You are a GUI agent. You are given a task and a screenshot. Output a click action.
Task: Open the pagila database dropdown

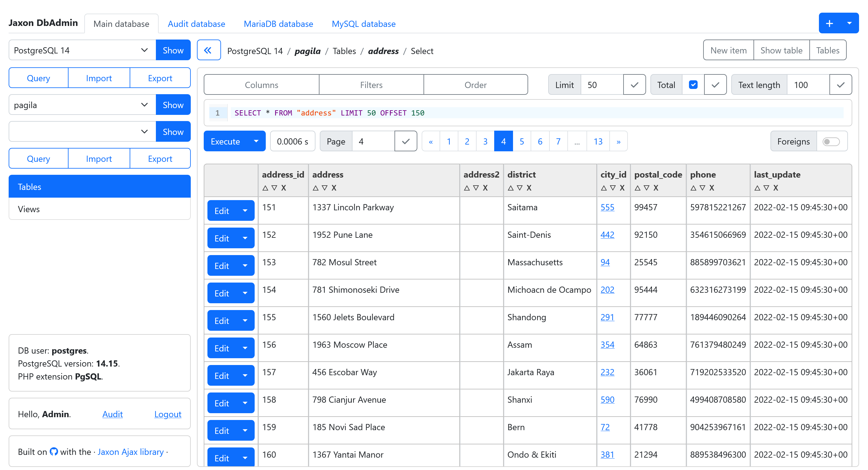click(82, 105)
